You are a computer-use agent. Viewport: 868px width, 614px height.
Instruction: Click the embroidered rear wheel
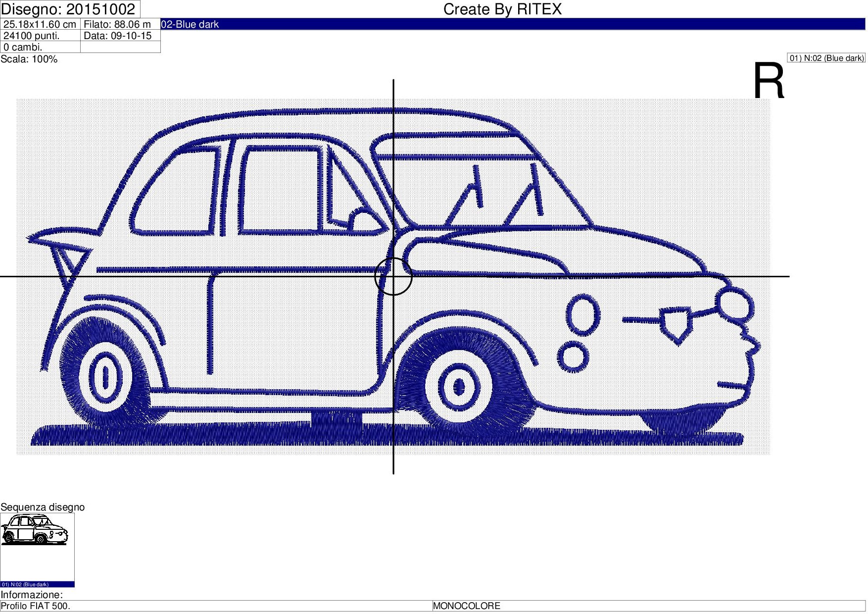[x=105, y=377]
